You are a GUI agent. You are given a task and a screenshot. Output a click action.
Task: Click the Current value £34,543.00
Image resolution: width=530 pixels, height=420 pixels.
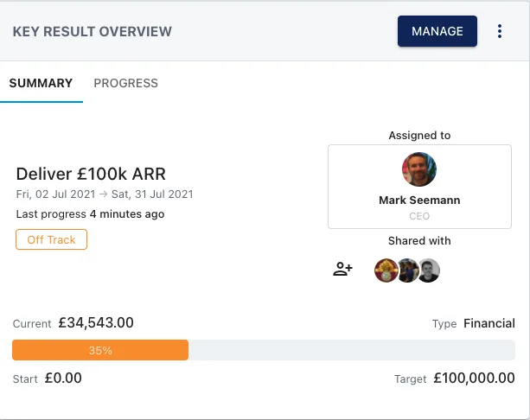[x=96, y=322]
